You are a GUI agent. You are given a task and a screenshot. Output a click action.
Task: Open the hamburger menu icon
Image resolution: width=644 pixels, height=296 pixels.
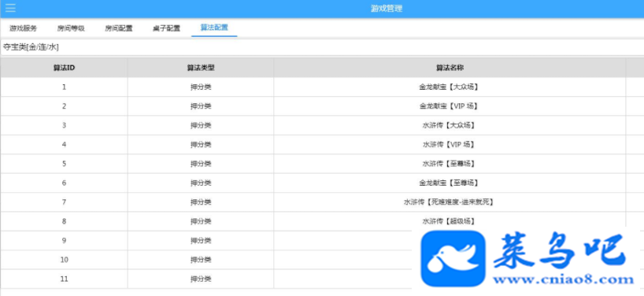(11, 8)
